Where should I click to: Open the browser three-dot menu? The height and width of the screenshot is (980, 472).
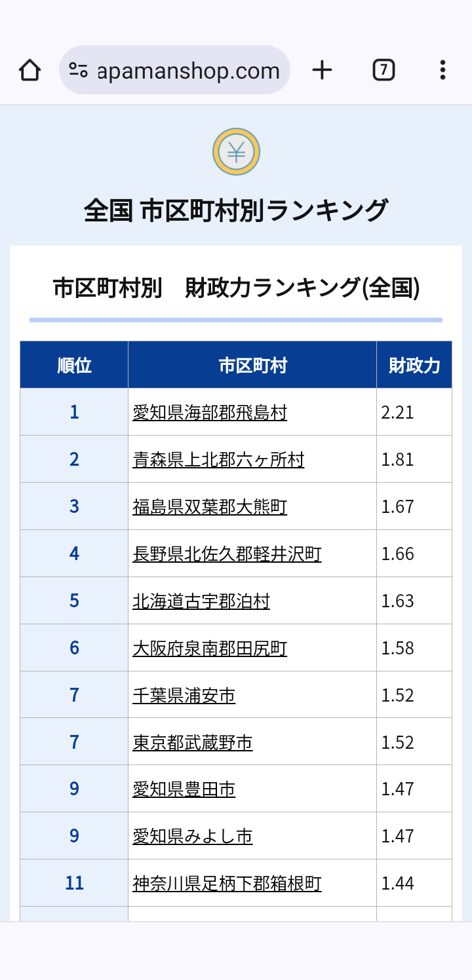pyautogui.click(x=442, y=70)
